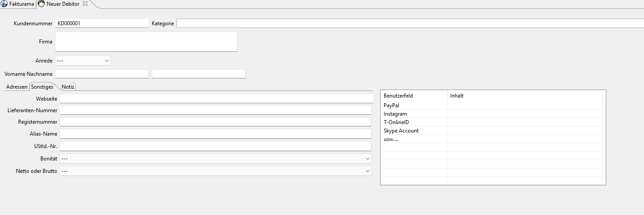The image size is (644, 215).
Task: Click the UStId.-Nr. input field
Action: click(216, 146)
